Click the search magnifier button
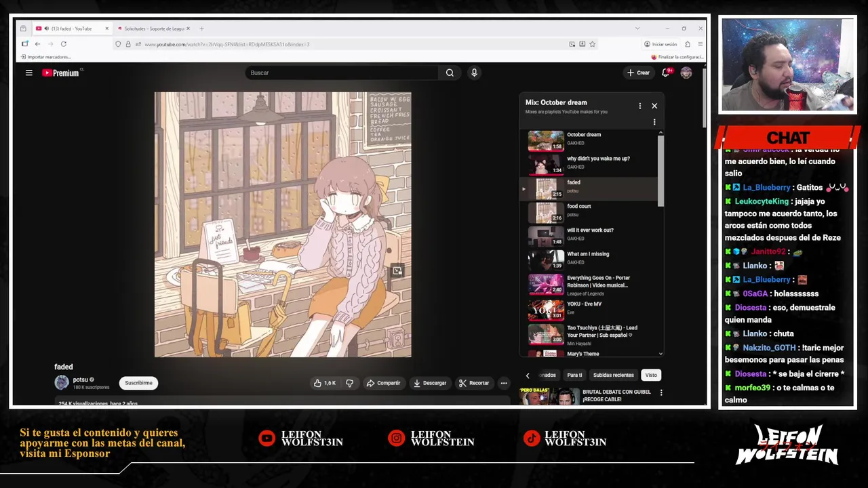 point(450,73)
